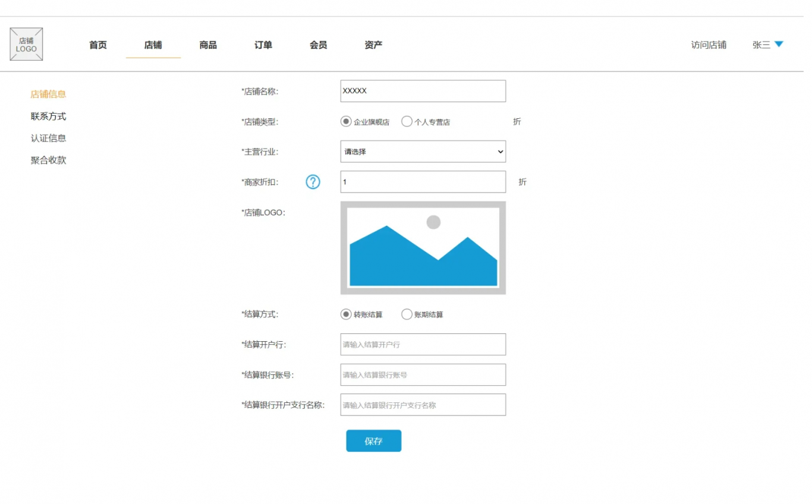Select the 企业旗舰店 radio button
812x504 pixels.
click(346, 121)
